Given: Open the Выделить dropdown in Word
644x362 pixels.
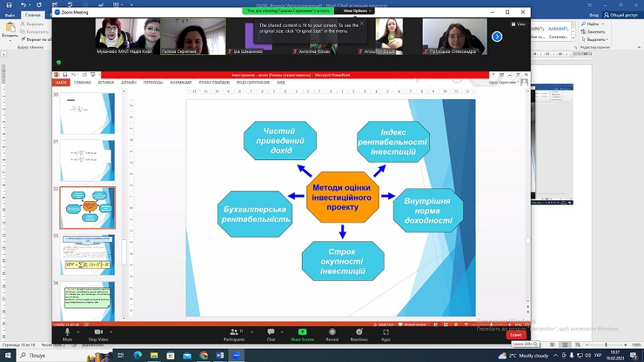Looking at the screenshot, I should tap(594, 39).
